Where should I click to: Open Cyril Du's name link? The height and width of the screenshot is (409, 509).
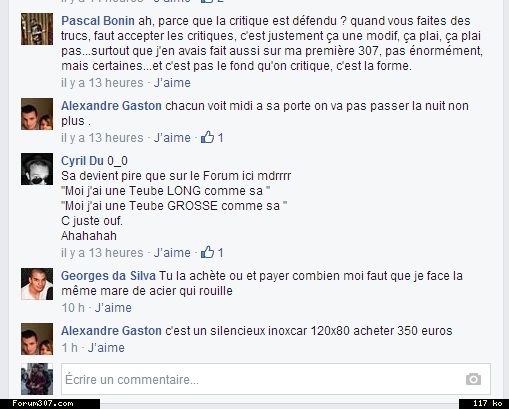click(x=82, y=161)
